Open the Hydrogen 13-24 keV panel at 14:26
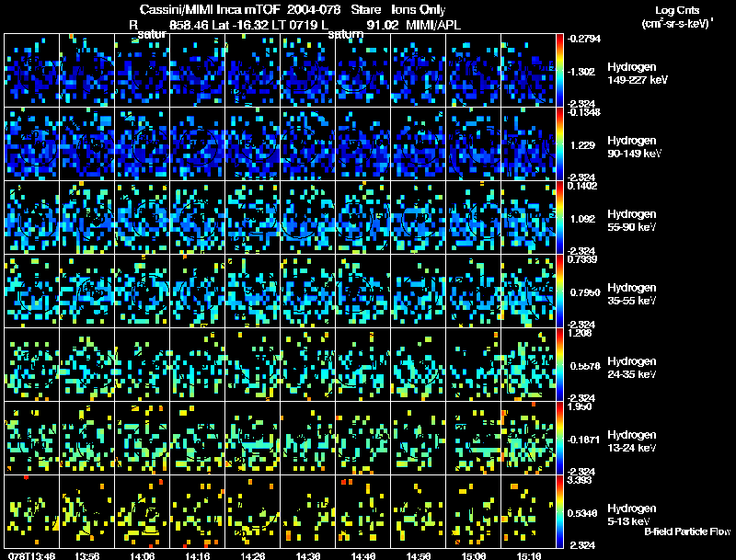Screen dimensions: 736x560 click(x=252, y=439)
